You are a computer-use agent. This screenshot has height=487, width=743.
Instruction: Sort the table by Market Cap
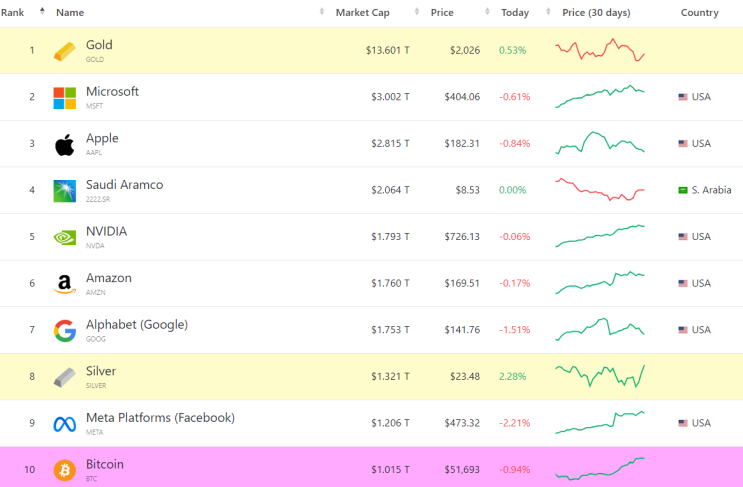click(x=362, y=13)
